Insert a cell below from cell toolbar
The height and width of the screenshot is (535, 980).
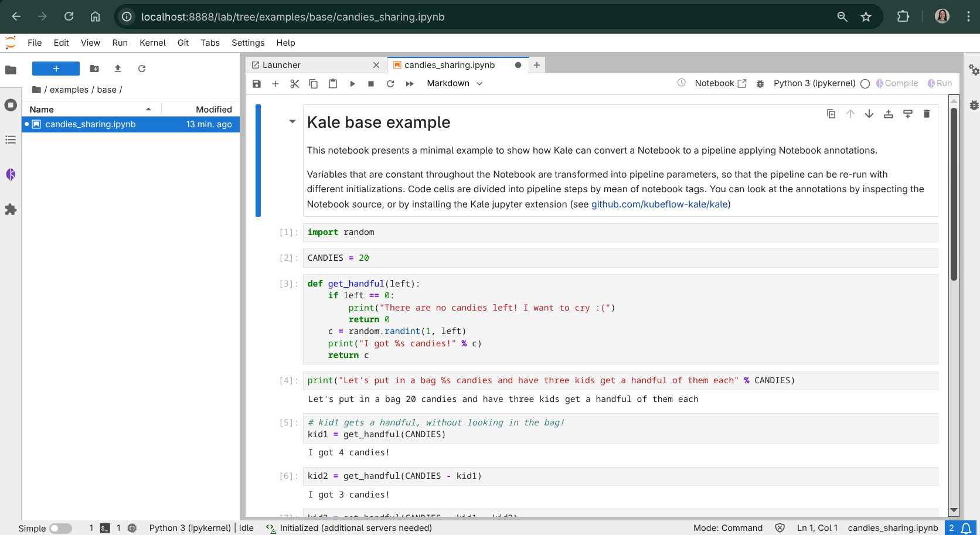click(x=908, y=114)
